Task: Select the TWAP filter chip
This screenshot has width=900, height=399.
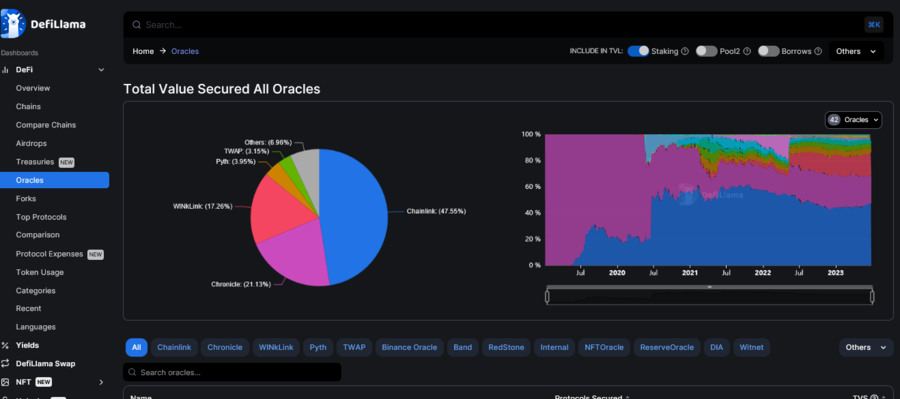Action: click(354, 347)
